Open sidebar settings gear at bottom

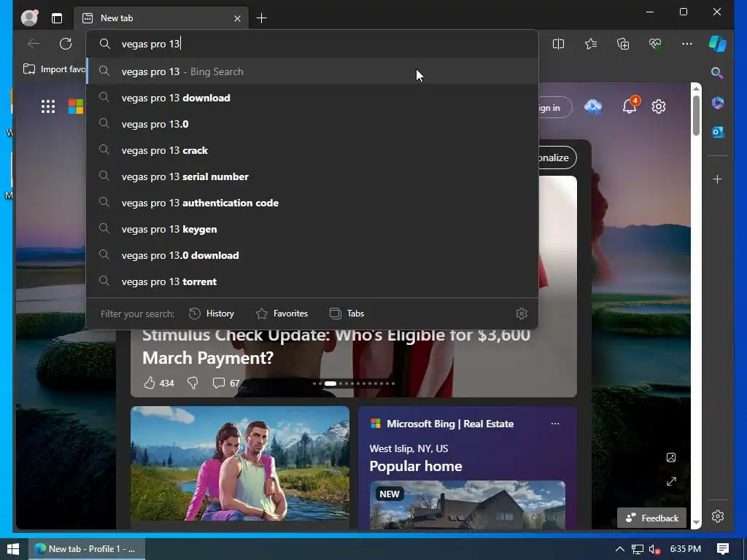point(718,516)
